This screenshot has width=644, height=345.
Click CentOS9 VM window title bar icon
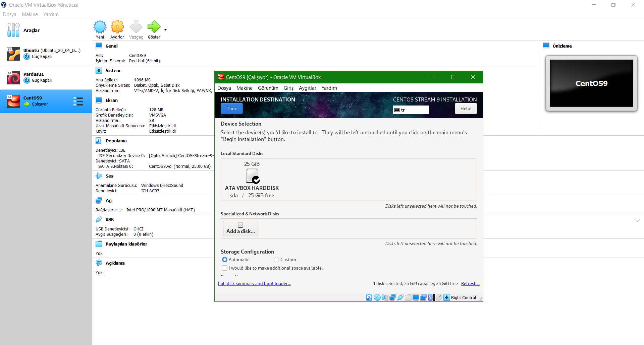click(221, 77)
